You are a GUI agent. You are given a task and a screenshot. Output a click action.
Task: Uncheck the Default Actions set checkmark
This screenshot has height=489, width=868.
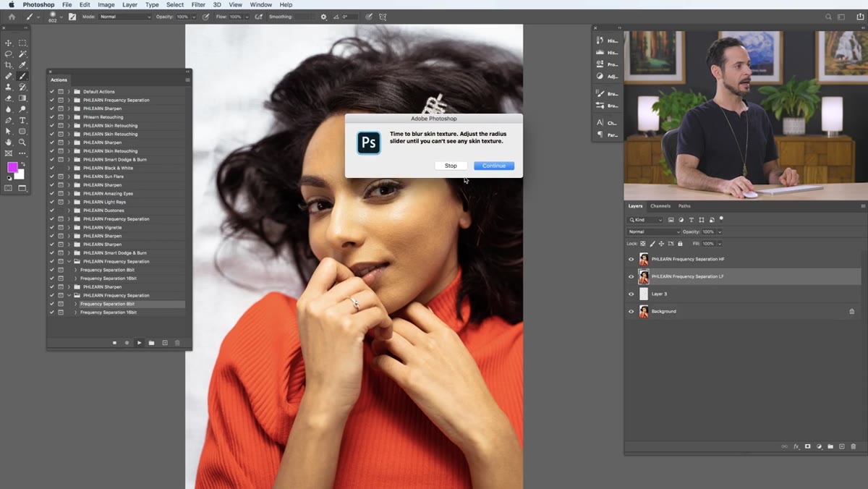(x=51, y=92)
